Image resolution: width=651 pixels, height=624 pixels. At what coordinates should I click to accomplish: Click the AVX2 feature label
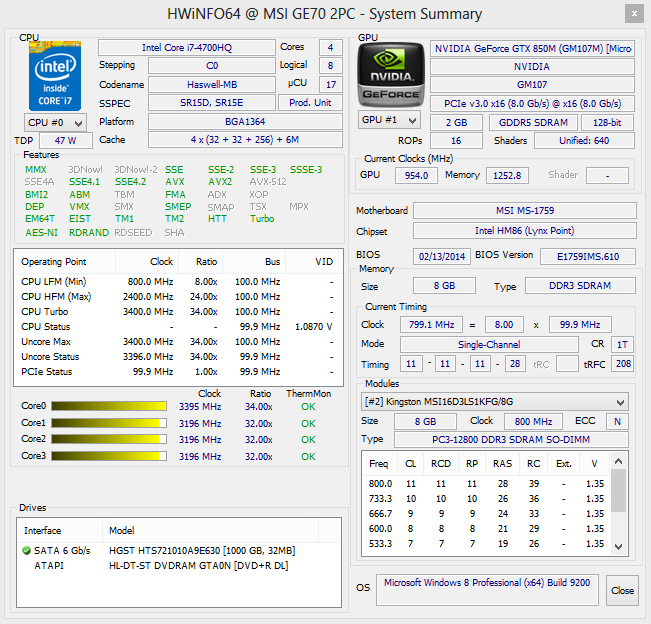point(220,182)
